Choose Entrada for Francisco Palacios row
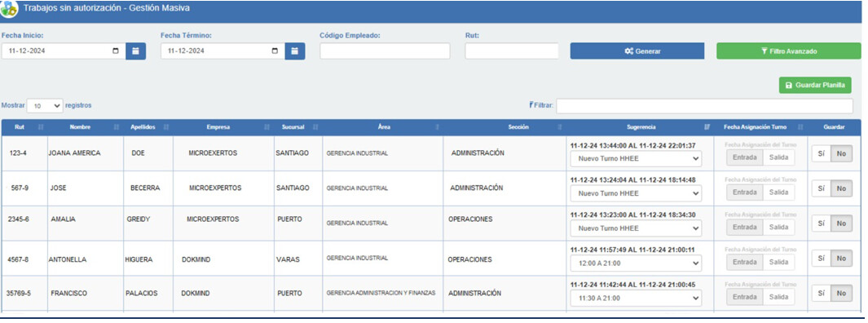868x323 pixels. click(745, 297)
